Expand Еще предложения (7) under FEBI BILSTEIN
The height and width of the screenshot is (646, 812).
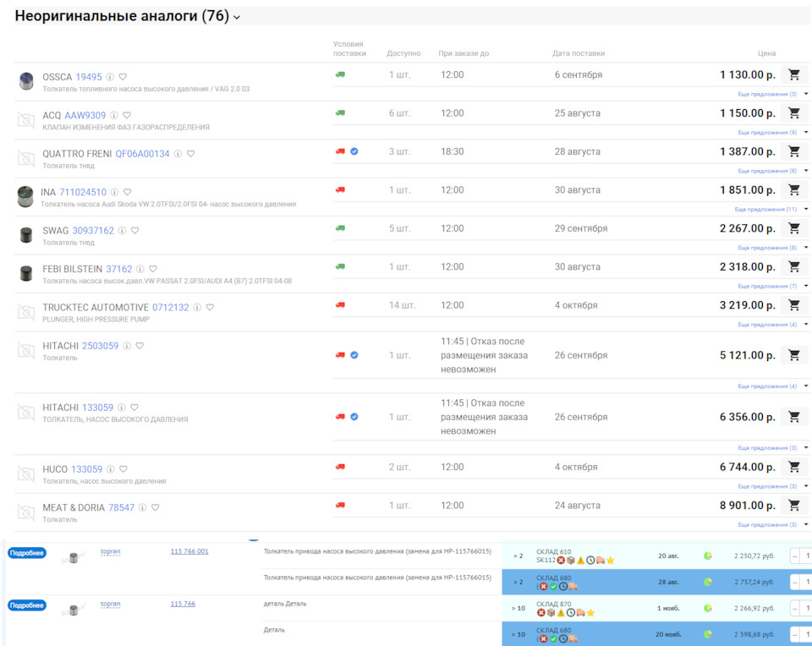[x=772, y=286]
